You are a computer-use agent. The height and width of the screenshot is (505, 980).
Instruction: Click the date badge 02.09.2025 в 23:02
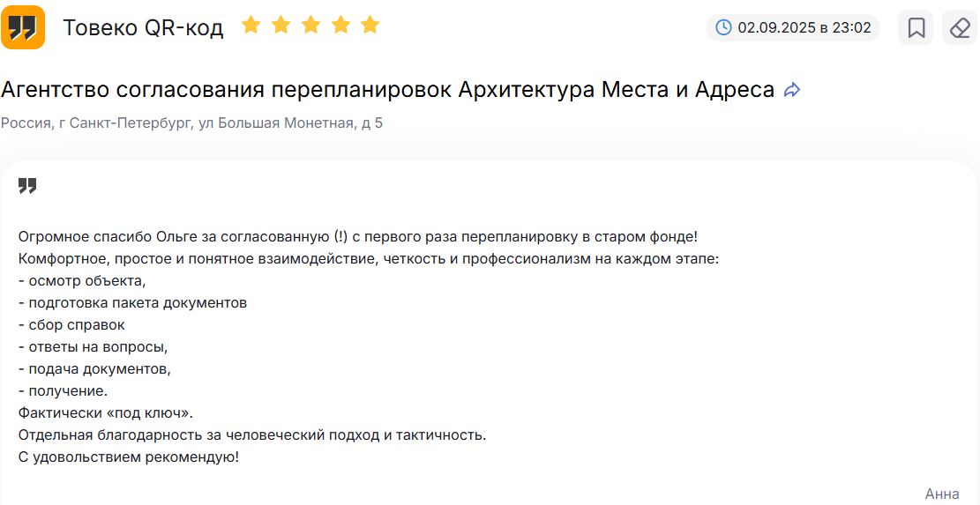pyautogui.click(x=792, y=27)
